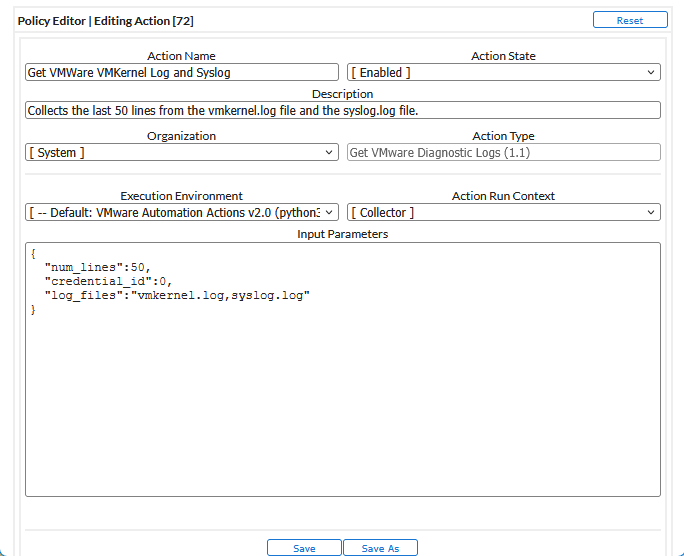The height and width of the screenshot is (556, 684).
Task: Edit the Description text field
Action: tap(343, 110)
